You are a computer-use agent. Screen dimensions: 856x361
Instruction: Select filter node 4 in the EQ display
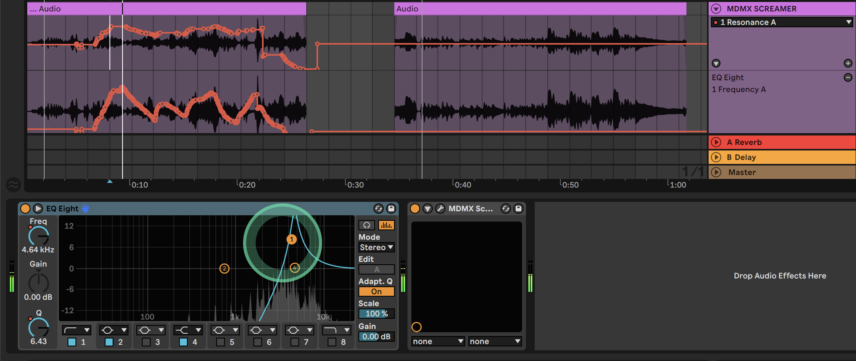(295, 268)
